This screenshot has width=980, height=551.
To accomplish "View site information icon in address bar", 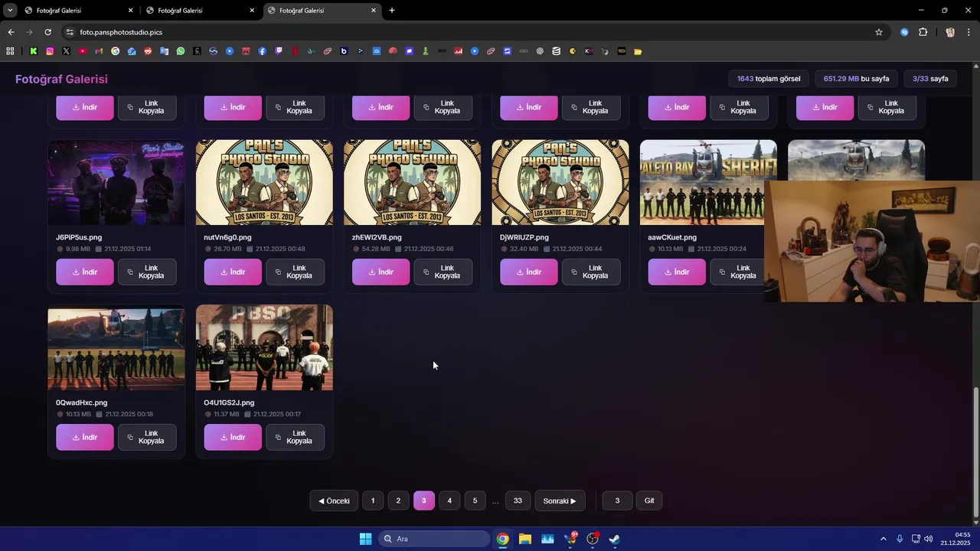I will coord(70,32).
